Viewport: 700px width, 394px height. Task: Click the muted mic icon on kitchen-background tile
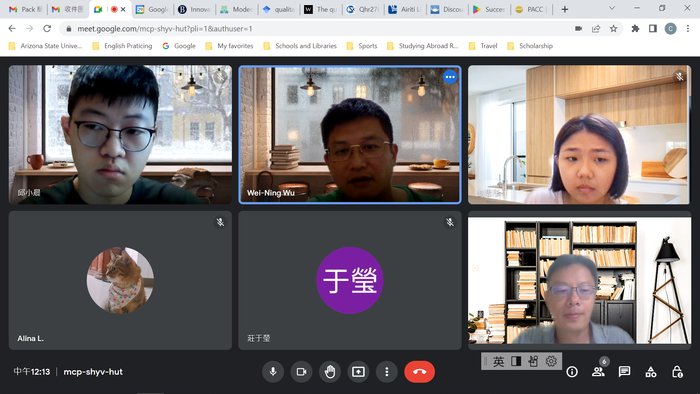click(x=679, y=77)
